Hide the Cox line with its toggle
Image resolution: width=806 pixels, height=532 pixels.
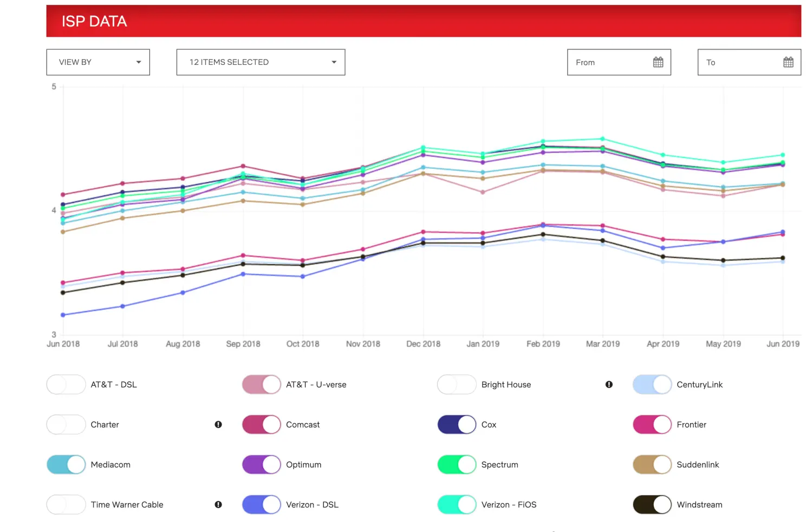457,425
